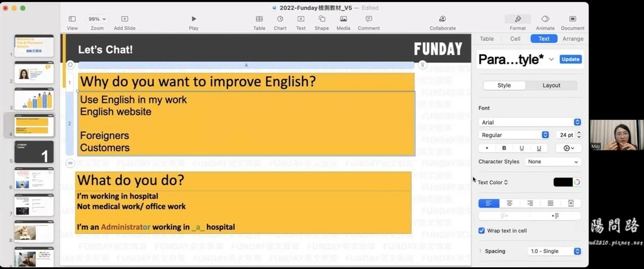Open the paragraph style dropdown arrow
644x269 pixels.
click(551, 59)
